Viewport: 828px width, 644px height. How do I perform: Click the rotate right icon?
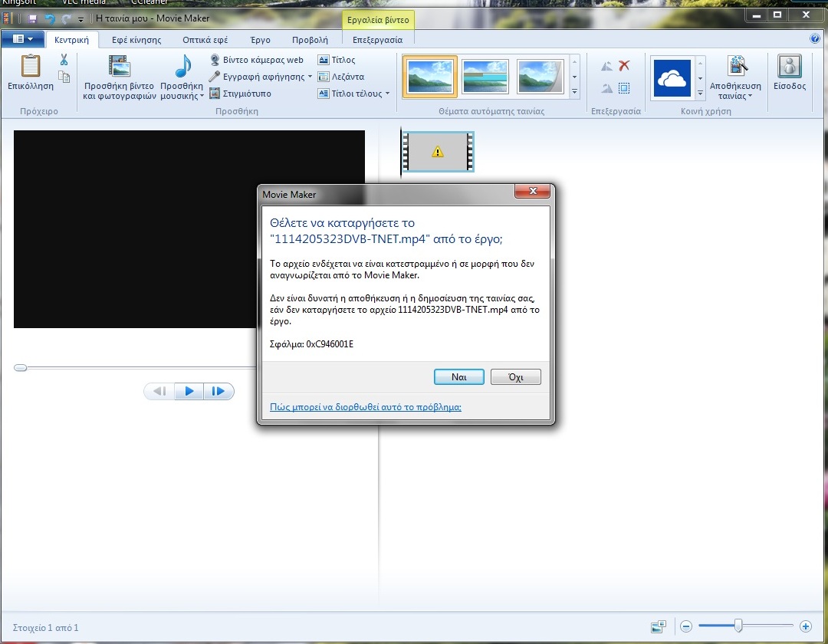(606, 88)
